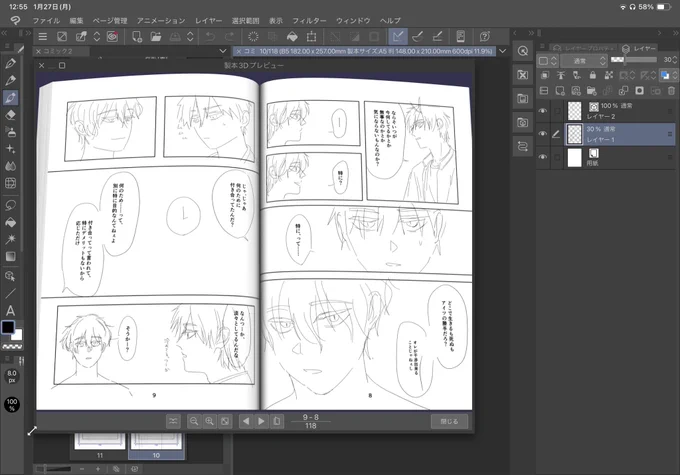Toggle lock transparent pixels icon

(x=609, y=75)
